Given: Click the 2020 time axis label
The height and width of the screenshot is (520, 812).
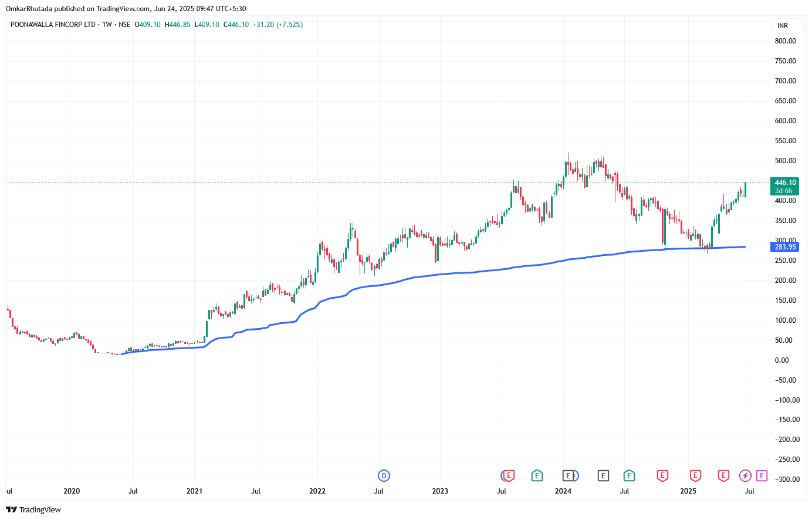Looking at the screenshot, I should coord(72,491).
